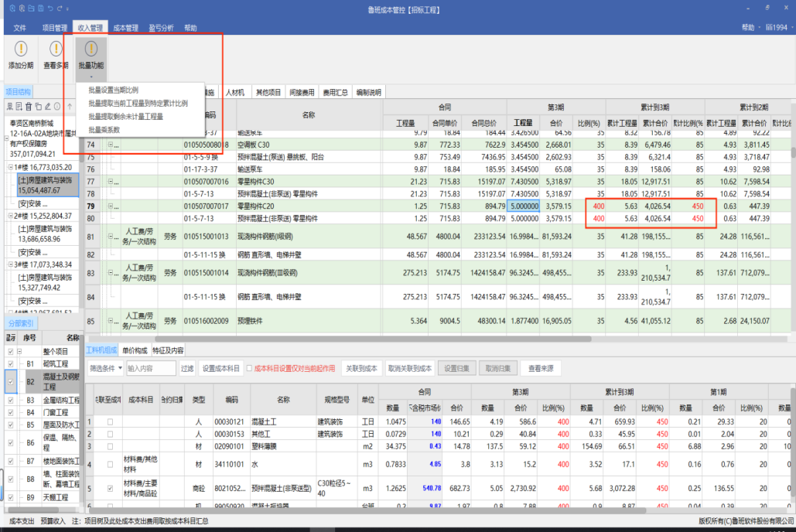Click the 过滤 button
The height and width of the screenshot is (532, 796).
(187, 369)
